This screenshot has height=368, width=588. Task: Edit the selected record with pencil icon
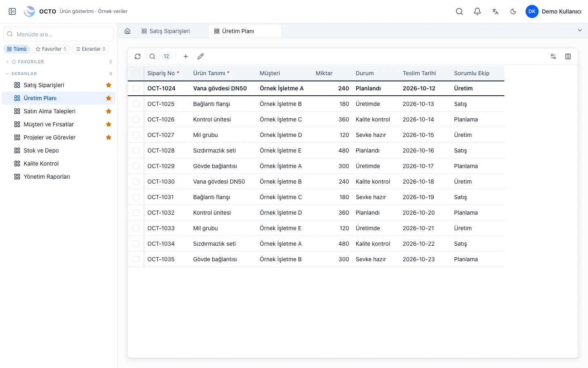(200, 56)
